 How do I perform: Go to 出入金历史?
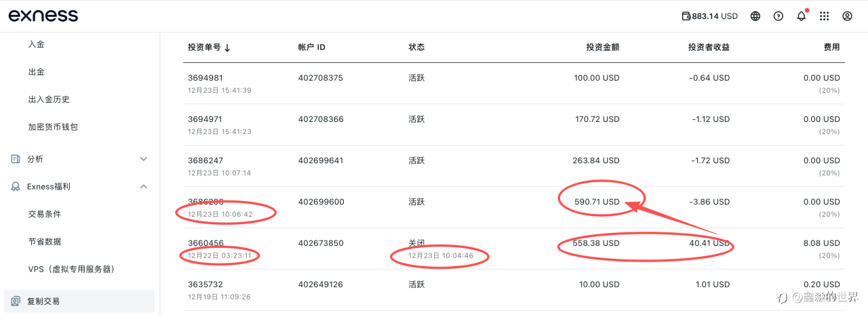(49, 100)
